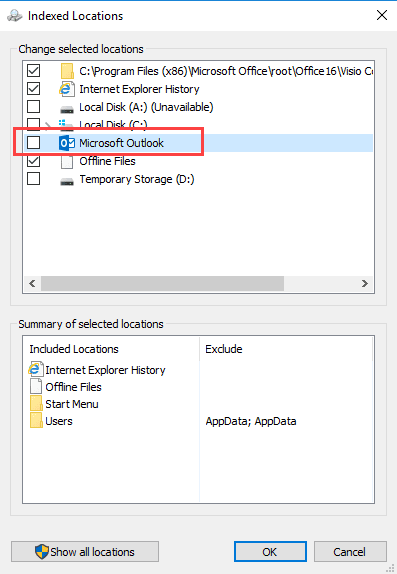Screen dimensions: 397x574
Task: Click the Visio folder icon in the locations list
Action: pos(67,71)
